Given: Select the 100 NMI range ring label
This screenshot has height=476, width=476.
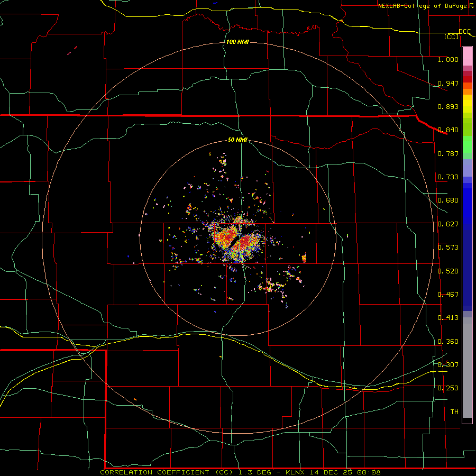Looking at the screenshot, I should [237, 42].
